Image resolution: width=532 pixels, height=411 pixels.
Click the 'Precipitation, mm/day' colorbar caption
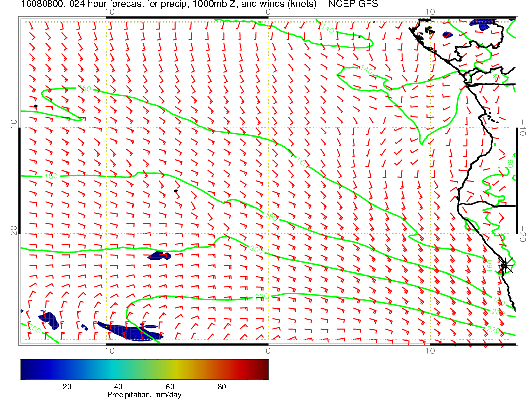pyautogui.click(x=144, y=395)
